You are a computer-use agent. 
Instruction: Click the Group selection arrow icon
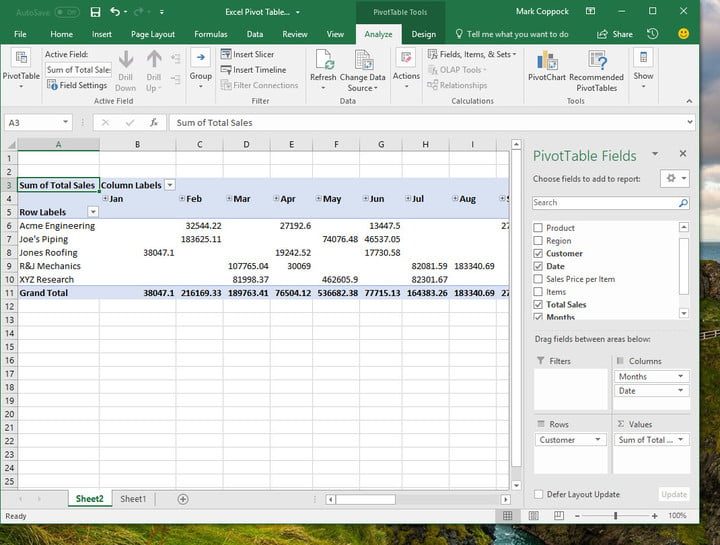201,58
